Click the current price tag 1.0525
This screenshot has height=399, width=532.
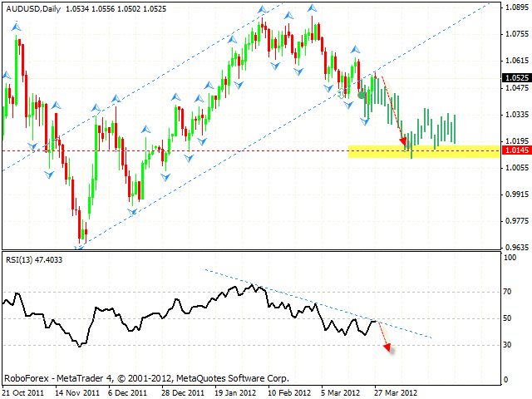513,78
